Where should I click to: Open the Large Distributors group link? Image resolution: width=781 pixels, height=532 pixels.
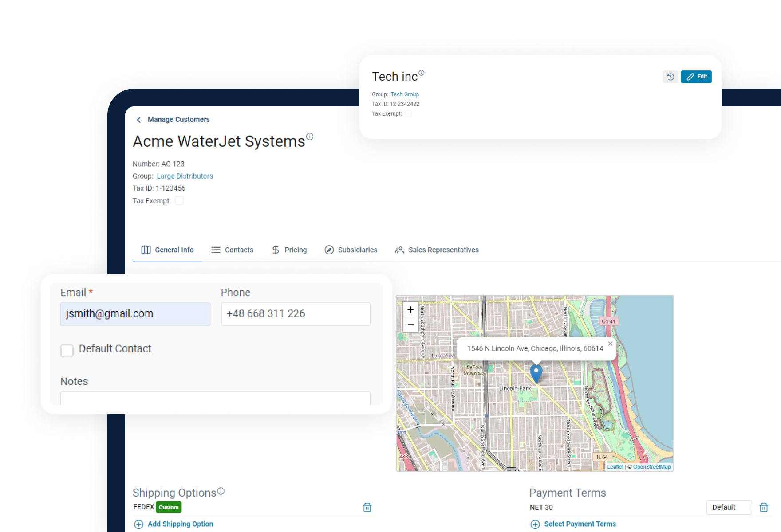(185, 176)
